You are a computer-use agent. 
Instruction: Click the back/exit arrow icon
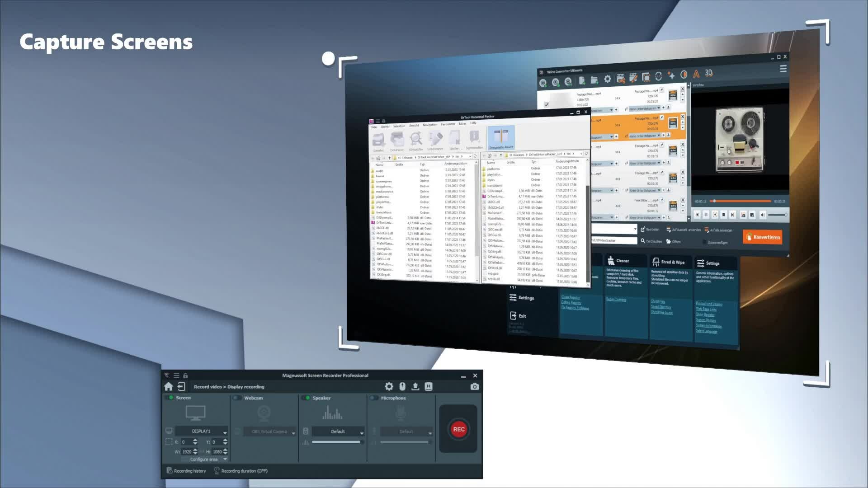point(181,387)
